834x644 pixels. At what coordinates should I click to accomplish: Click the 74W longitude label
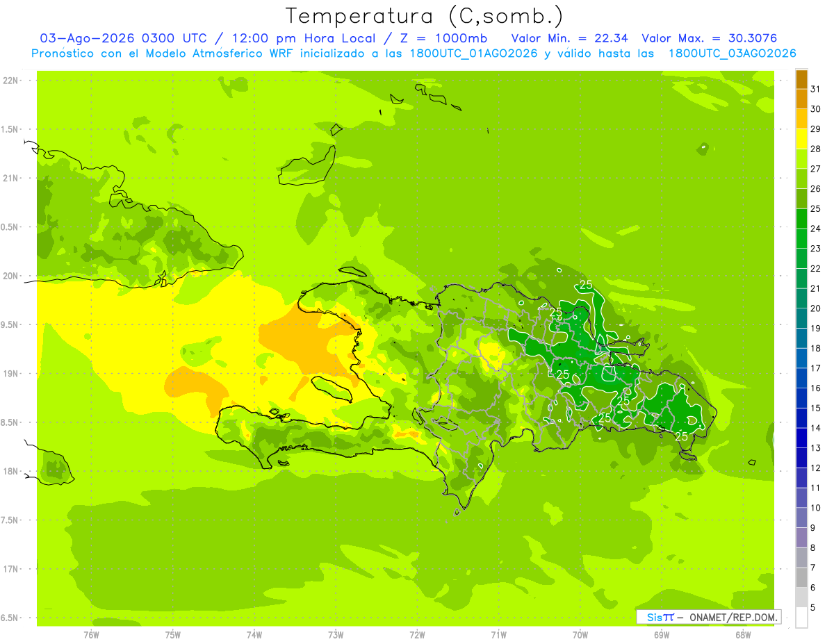tap(254, 635)
